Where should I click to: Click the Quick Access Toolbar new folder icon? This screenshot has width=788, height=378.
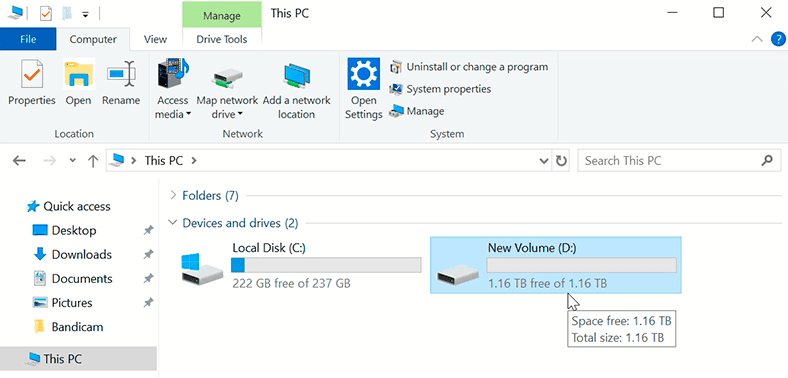pos(67,14)
